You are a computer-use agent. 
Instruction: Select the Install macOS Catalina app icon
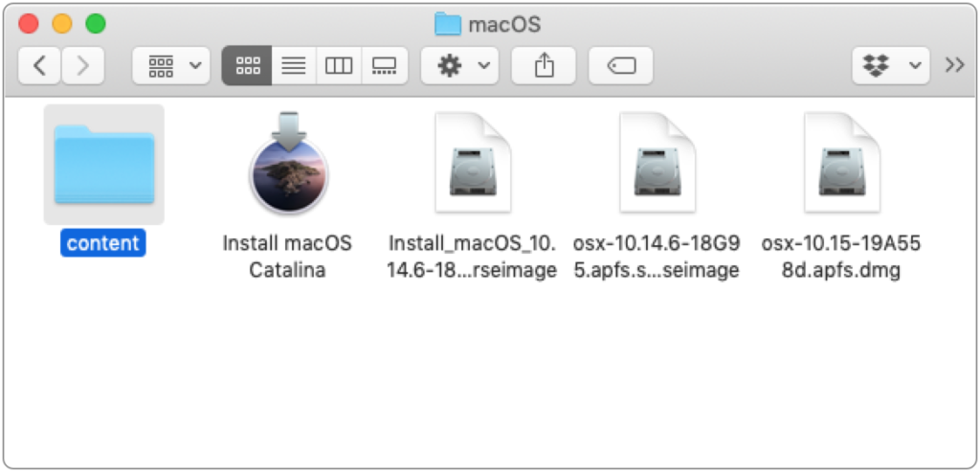(x=288, y=164)
